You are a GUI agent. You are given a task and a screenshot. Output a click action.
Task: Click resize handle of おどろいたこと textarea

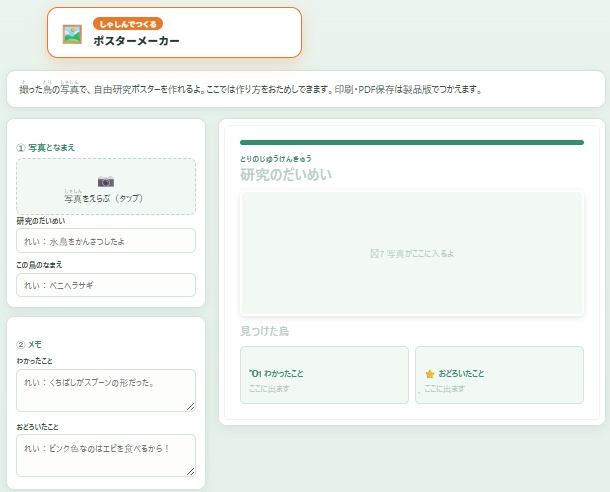pyautogui.click(x=191, y=472)
